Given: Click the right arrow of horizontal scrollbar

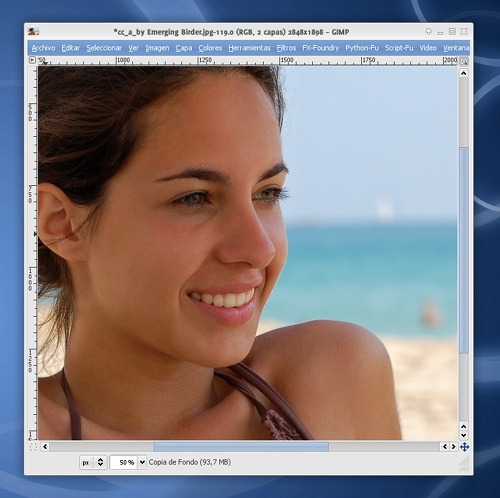Looking at the screenshot, I should tap(453, 447).
